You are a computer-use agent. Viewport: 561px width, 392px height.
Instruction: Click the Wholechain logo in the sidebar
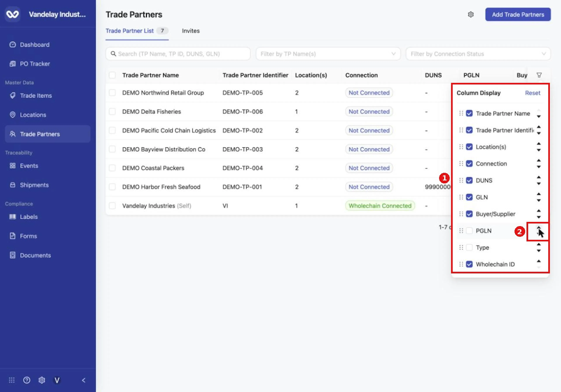(12, 14)
